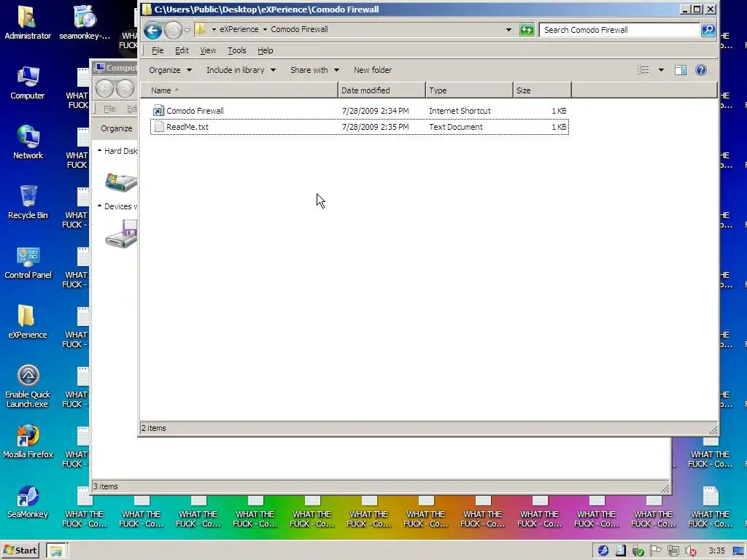Viewport: 747px width, 560px height.
Task: Collapse the Devices group in Computer window
Action: [99, 206]
